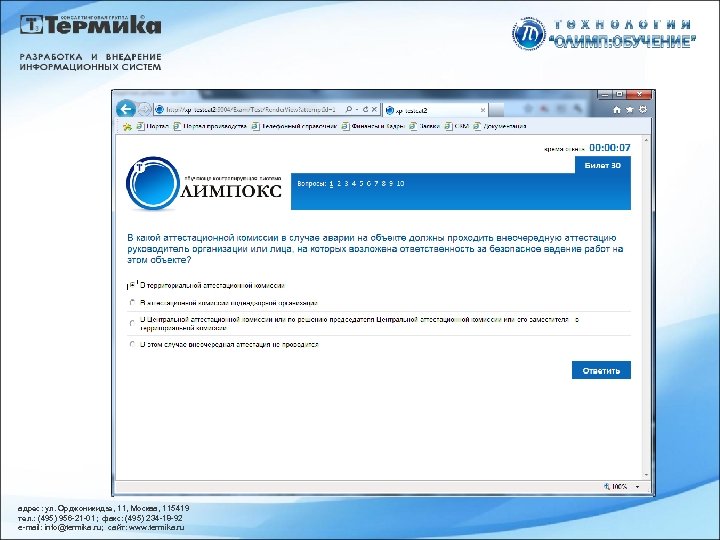
Task: Jump to question 5 link
Action: 361,184
